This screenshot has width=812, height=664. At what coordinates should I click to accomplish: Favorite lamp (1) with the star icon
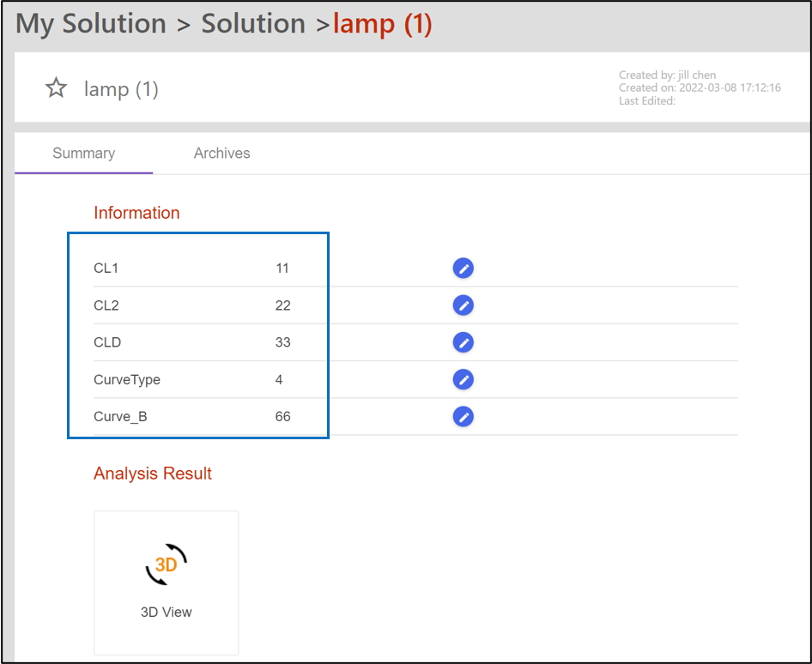[x=56, y=88]
